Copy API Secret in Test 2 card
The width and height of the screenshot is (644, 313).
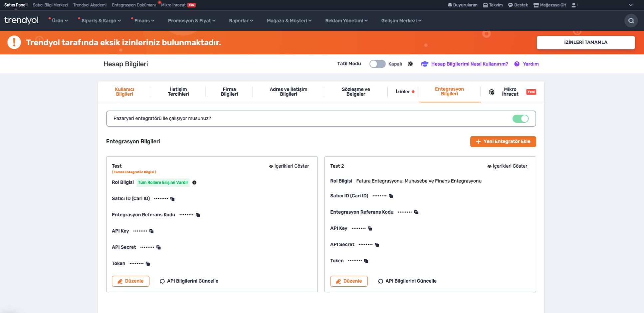coord(377,245)
